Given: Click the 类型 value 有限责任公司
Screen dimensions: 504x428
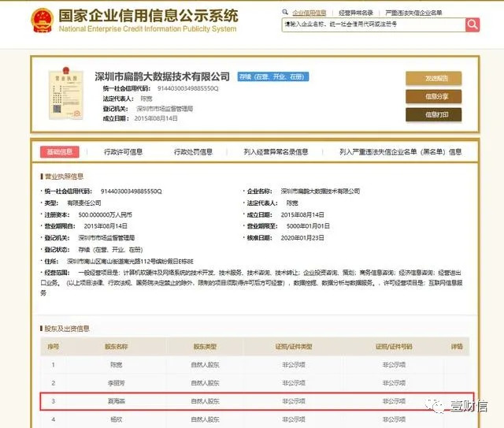Looking at the screenshot, I should 84,203.
